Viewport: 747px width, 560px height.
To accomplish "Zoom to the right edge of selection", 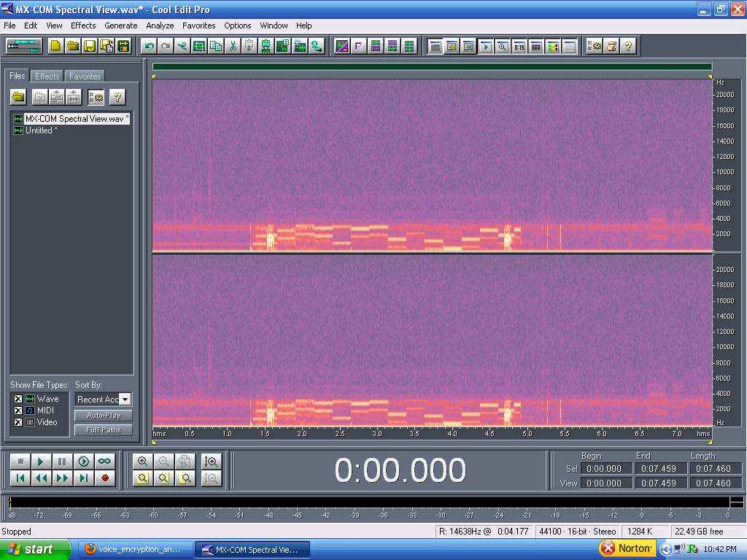I will tap(185, 478).
